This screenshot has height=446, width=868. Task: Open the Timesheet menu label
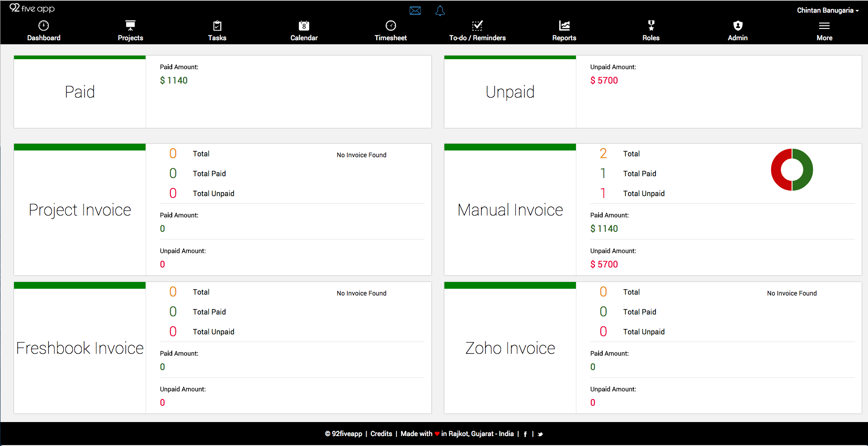(391, 38)
